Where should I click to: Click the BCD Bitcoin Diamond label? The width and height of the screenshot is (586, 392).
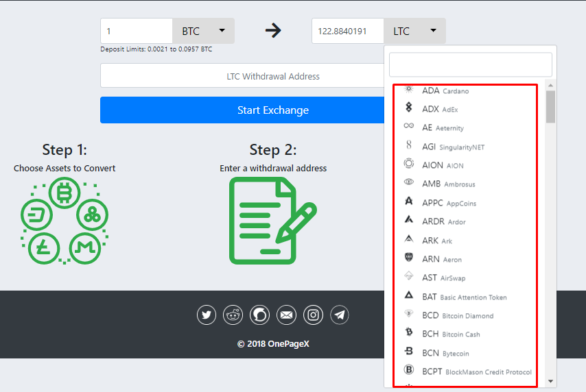click(458, 315)
